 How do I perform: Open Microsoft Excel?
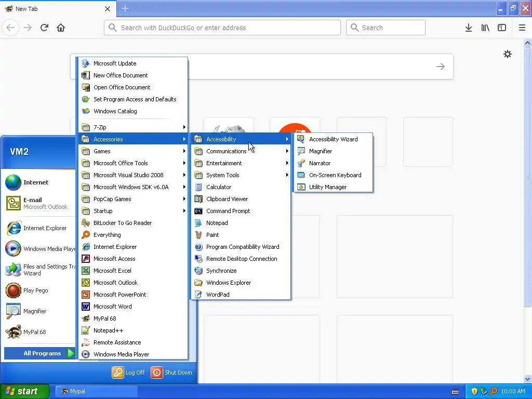(133, 271)
